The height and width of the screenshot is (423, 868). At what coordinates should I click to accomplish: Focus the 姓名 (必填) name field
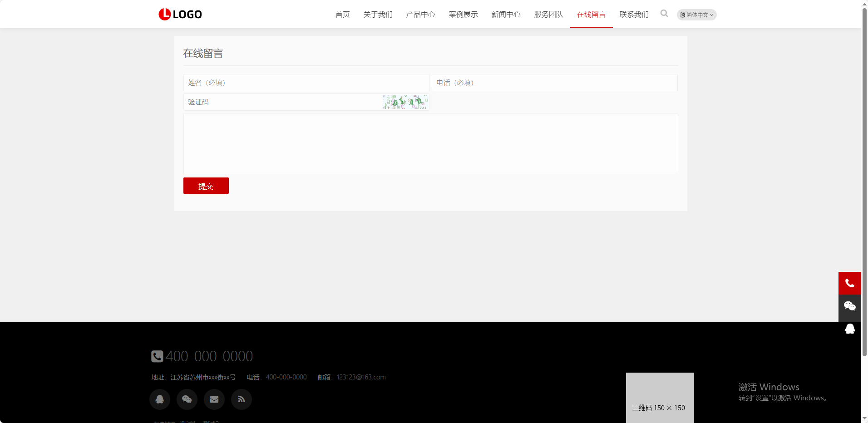[306, 83]
